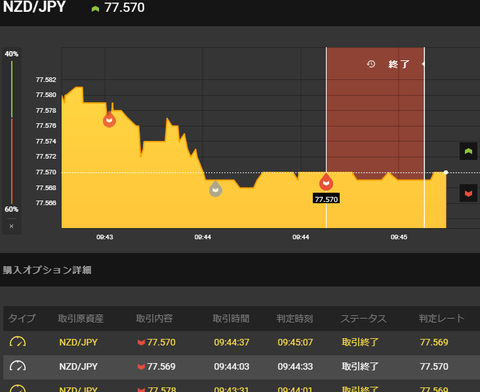Click NZD/JPY asset in the 09:44:37 row

[78, 342]
